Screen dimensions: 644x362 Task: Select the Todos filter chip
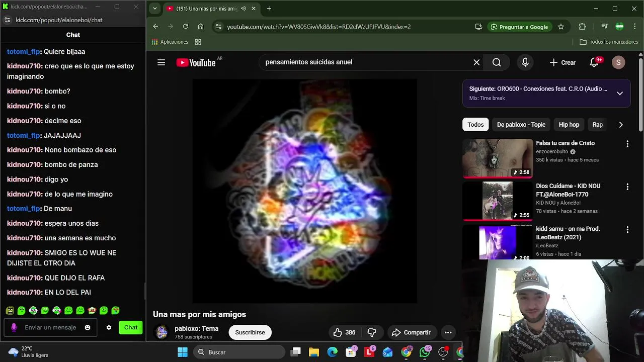[x=475, y=125]
